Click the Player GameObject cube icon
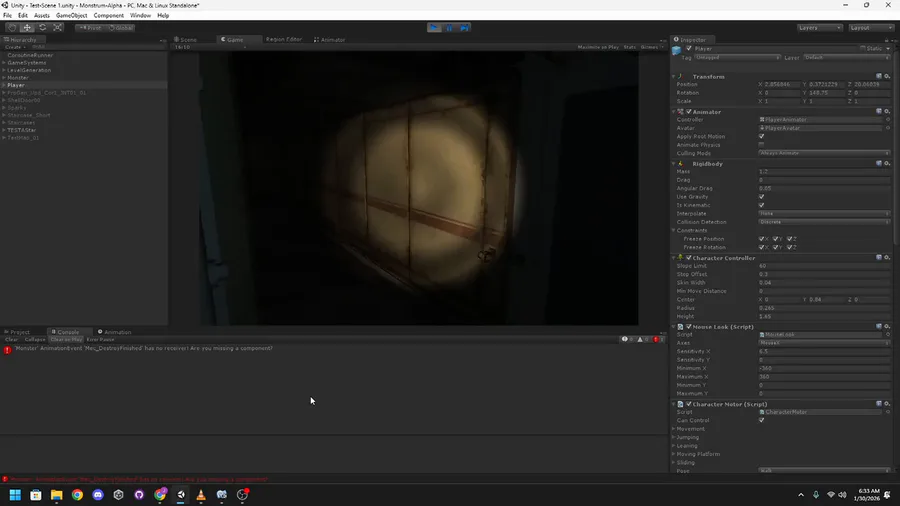Image resolution: width=900 pixels, height=506 pixels. click(677, 50)
